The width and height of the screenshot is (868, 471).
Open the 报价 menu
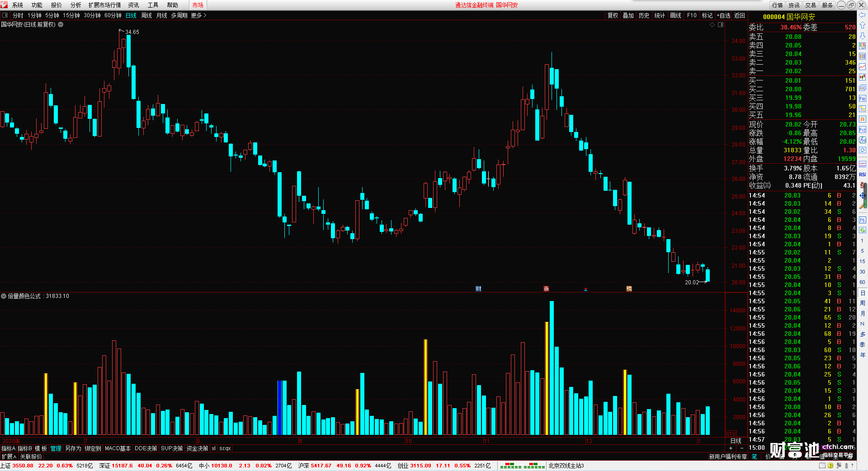(57, 5)
